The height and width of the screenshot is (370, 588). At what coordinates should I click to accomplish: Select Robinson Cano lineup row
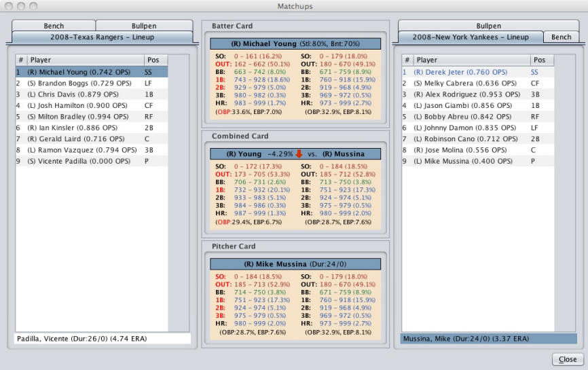click(x=478, y=138)
